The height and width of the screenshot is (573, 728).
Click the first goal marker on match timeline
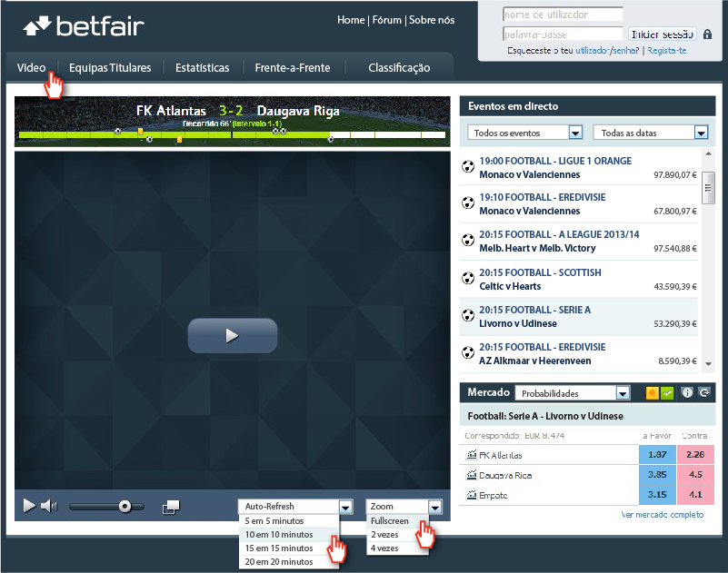(118, 132)
